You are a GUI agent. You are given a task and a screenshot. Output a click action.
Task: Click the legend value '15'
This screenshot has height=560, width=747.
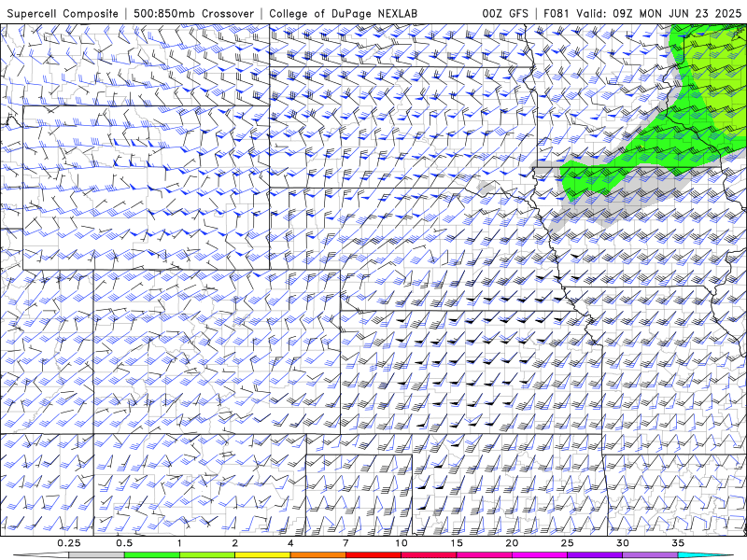tap(457, 543)
